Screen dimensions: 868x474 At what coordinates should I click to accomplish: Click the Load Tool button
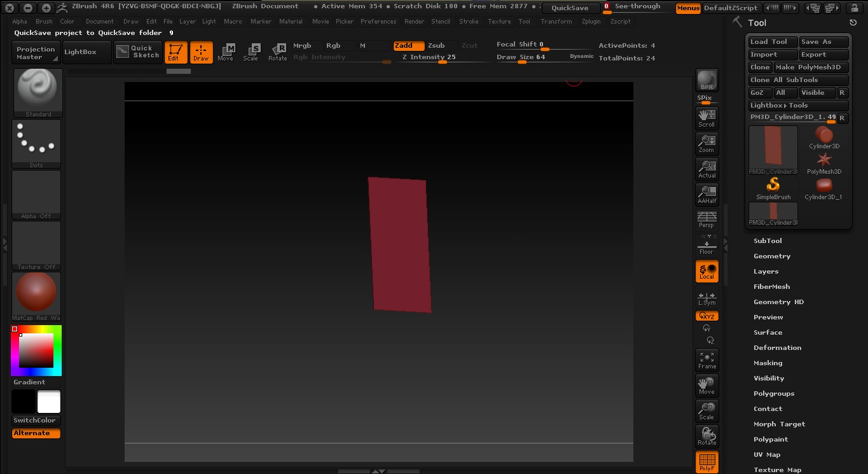point(773,42)
